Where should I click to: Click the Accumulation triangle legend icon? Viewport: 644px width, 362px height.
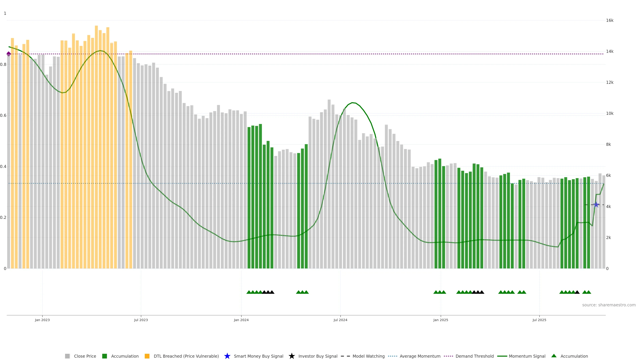pos(554,356)
